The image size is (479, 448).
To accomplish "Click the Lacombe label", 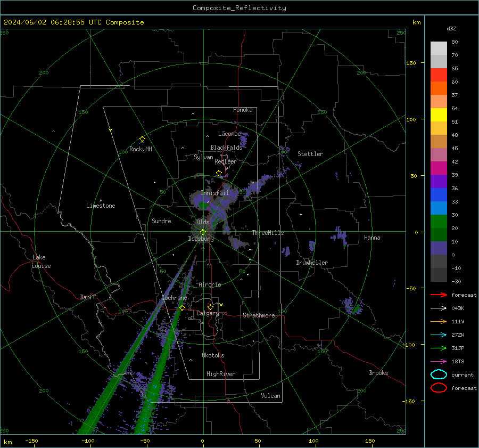I will point(229,134).
